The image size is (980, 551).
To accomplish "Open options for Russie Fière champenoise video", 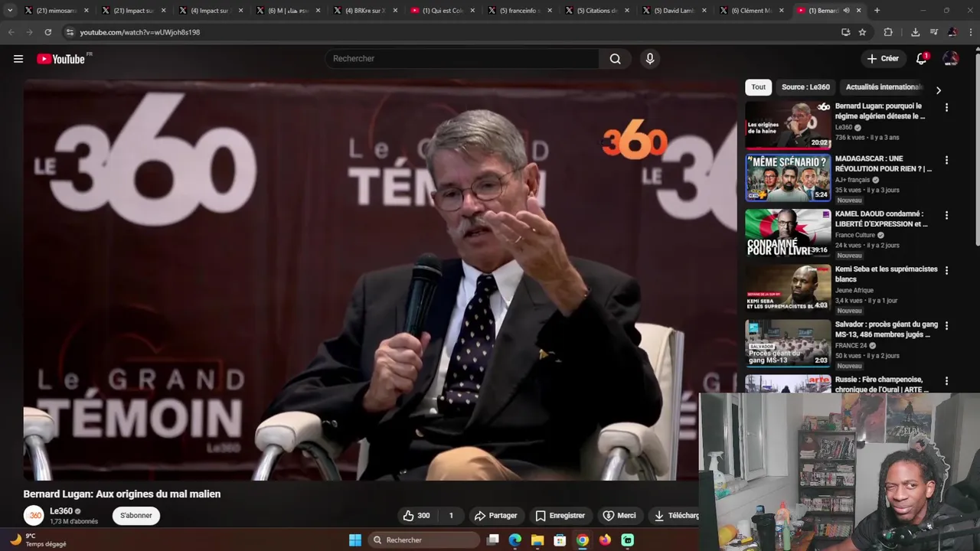I will click(x=946, y=380).
